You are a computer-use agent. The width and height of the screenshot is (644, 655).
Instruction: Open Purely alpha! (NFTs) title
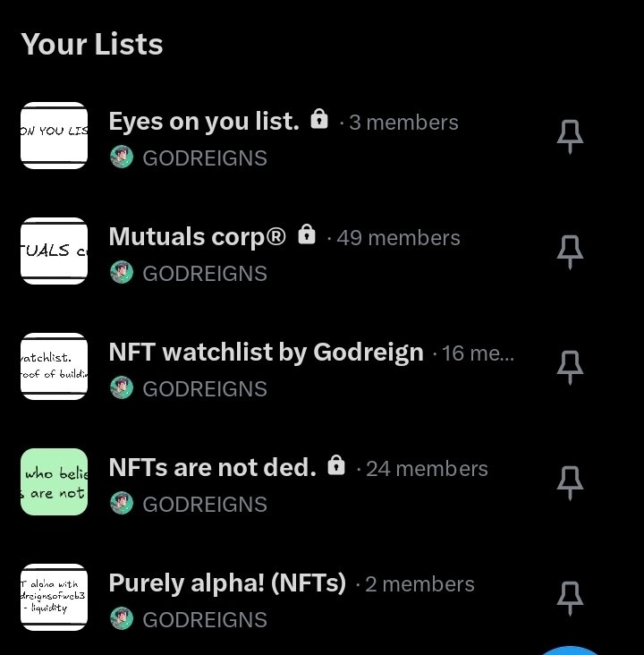(x=227, y=583)
